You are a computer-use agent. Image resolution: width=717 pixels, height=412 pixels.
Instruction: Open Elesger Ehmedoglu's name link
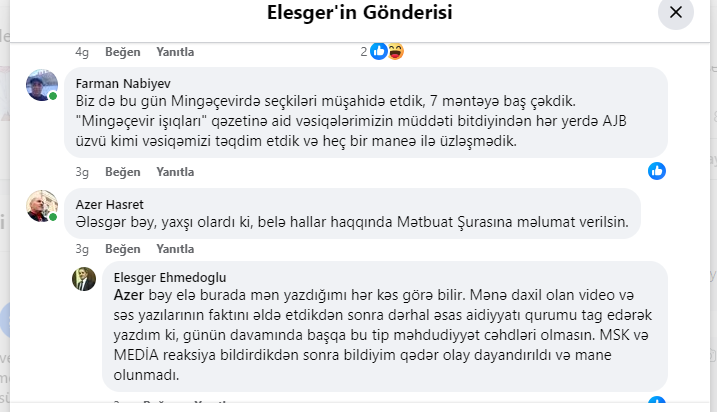coord(170,278)
